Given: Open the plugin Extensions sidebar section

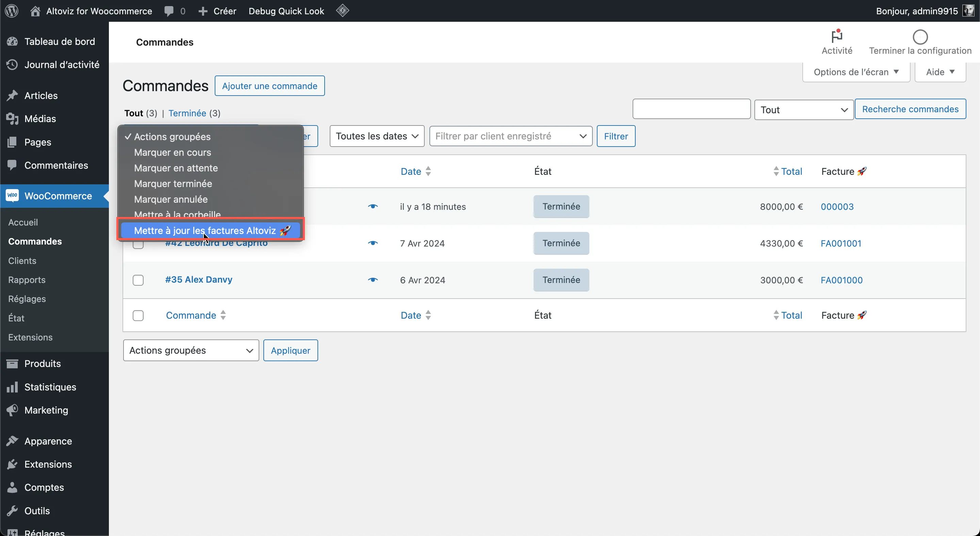Looking at the screenshot, I should click(x=54, y=464).
